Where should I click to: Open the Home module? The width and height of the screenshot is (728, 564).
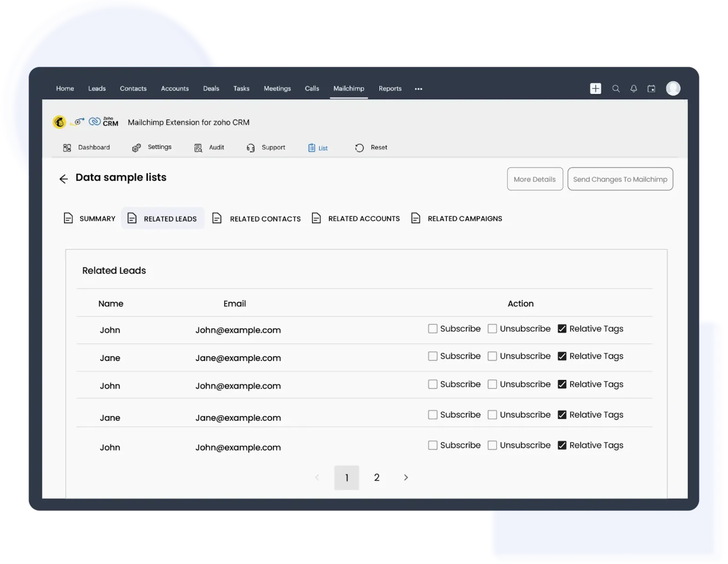pos(65,88)
